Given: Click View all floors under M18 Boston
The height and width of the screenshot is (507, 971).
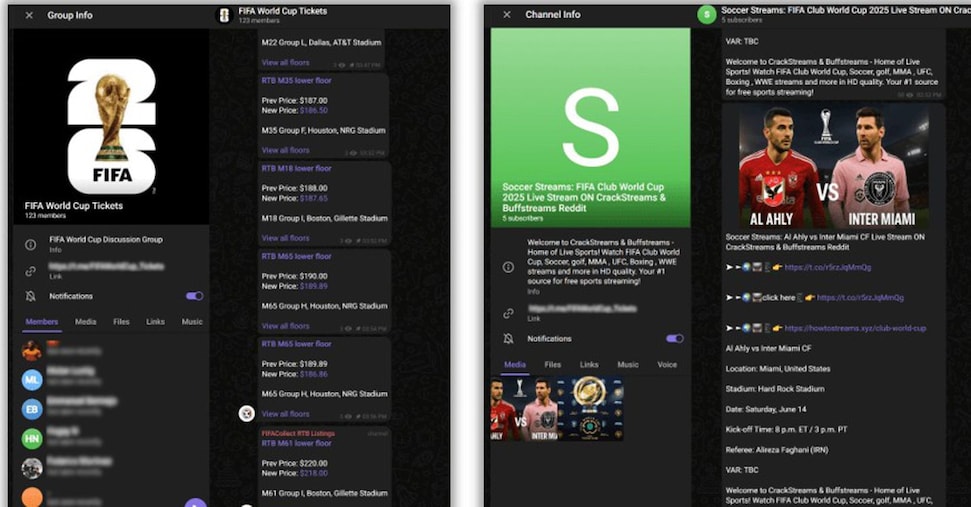Looking at the screenshot, I should tap(285, 238).
